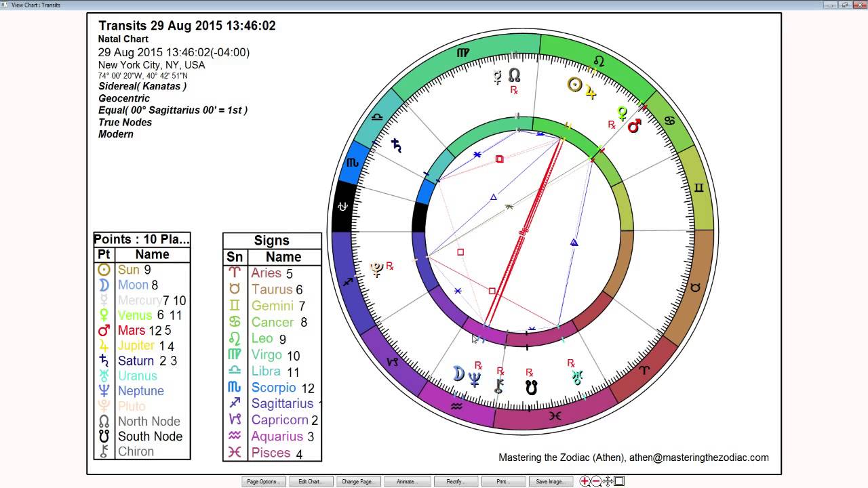Viewport: 868px width, 488px height.
Task: Click the Scorpio sign symbol on outer ring
Action: click(353, 163)
